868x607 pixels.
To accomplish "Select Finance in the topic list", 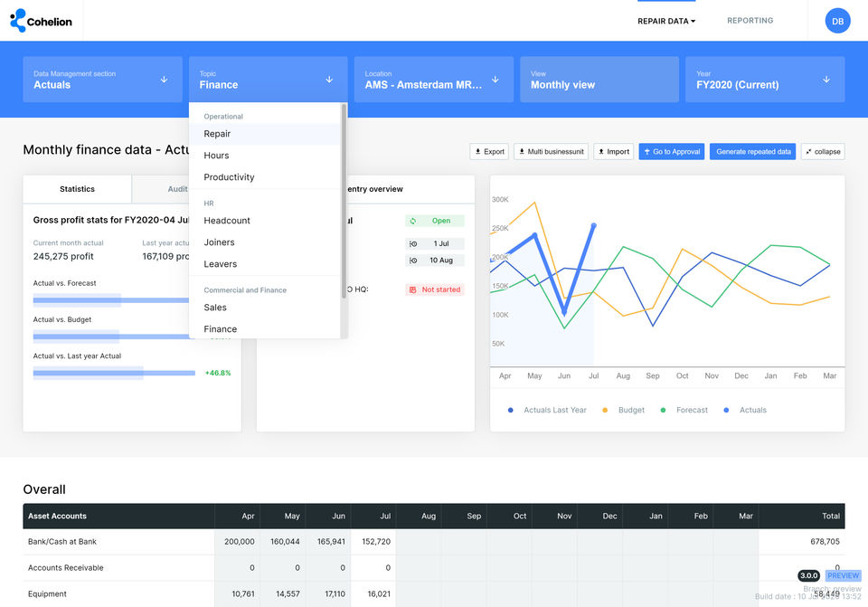I will pyautogui.click(x=265, y=329).
